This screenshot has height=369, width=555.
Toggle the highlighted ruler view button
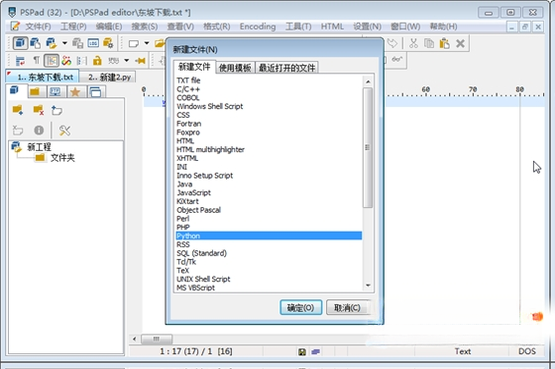point(51,61)
